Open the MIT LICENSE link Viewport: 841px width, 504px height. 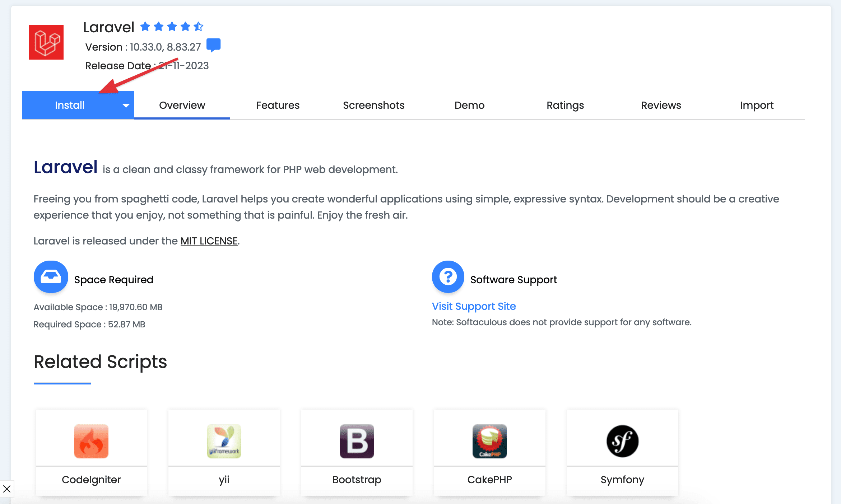click(209, 241)
